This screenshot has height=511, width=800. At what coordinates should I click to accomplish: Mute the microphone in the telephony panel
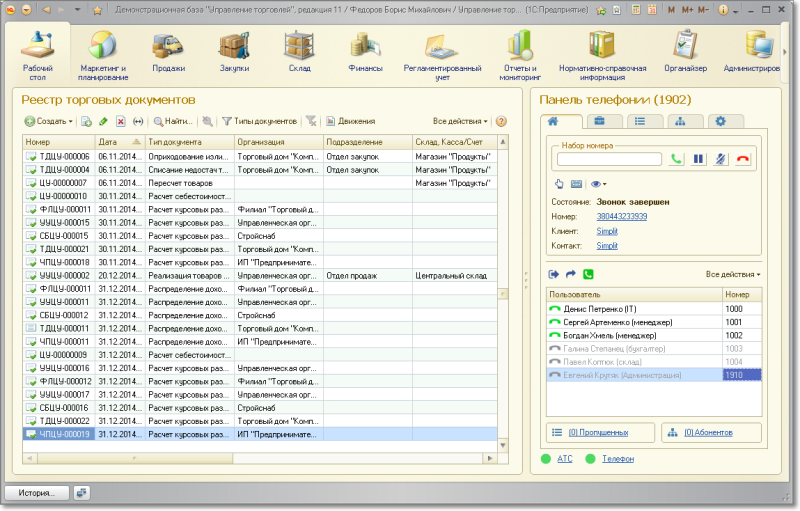[x=721, y=159]
